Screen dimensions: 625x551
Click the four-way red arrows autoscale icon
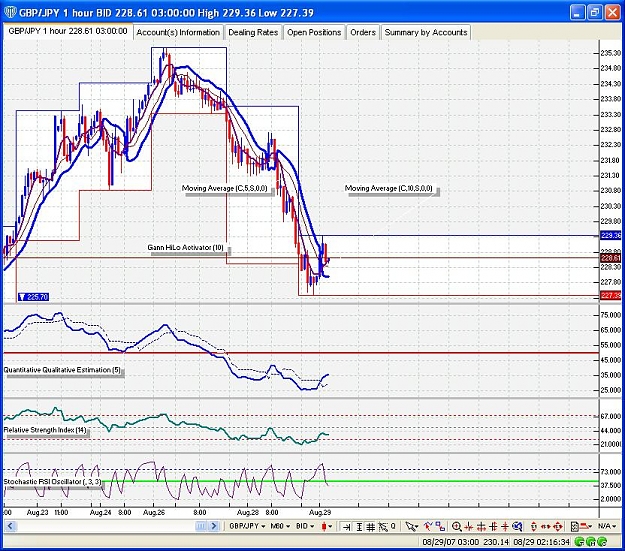(558, 527)
